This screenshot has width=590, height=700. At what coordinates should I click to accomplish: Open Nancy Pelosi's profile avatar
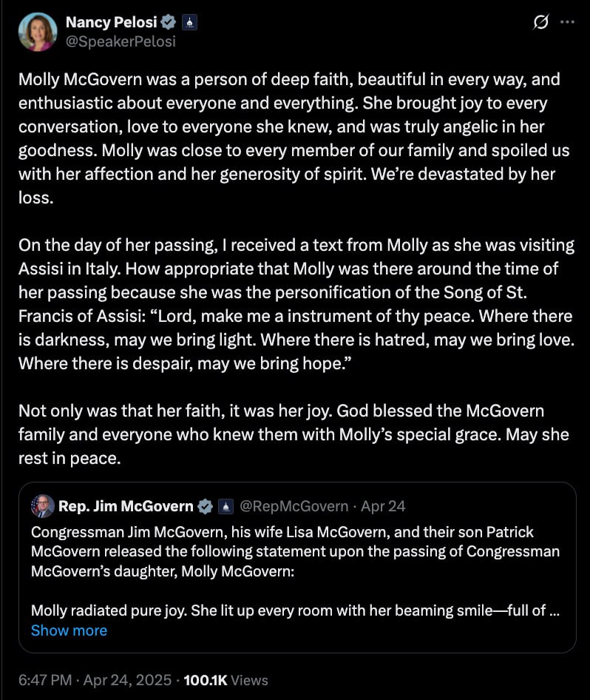(38, 32)
